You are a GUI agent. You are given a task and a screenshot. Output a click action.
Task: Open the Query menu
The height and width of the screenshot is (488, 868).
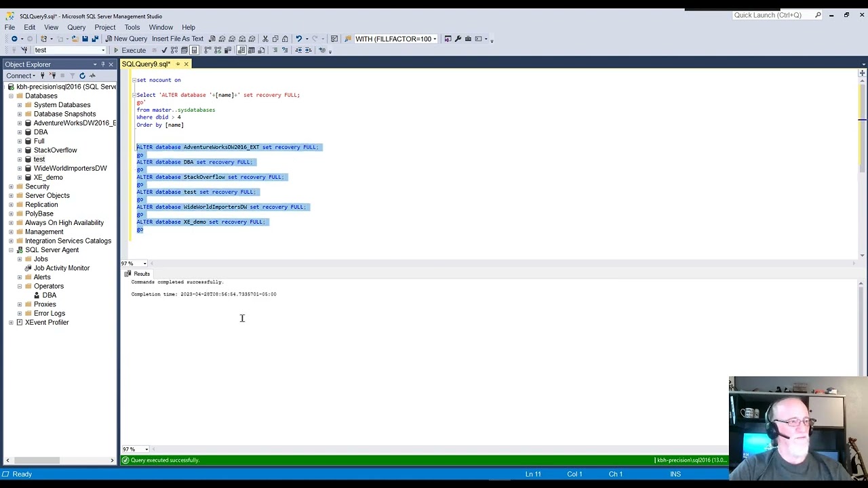[x=77, y=27]
